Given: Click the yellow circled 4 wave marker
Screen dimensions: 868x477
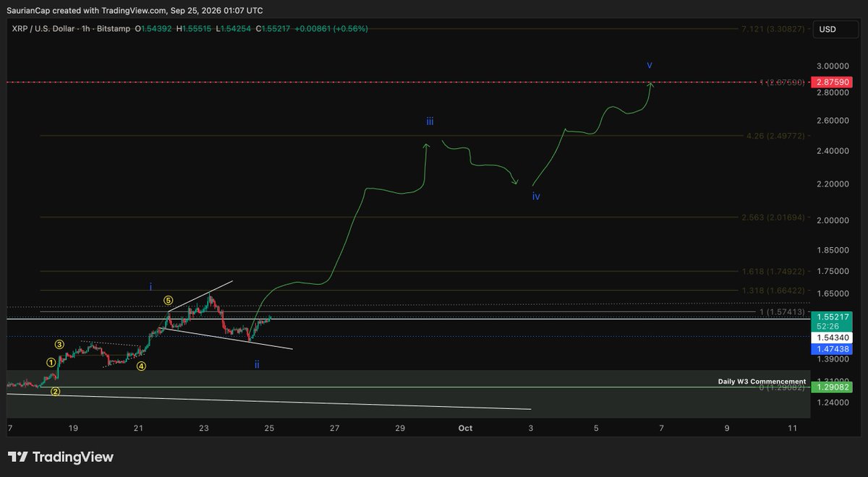Looking at the screenshot, I should pos(141,366).
